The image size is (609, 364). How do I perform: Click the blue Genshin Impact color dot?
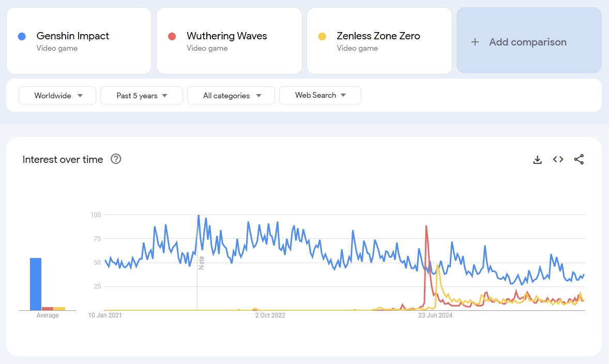tap(22, 37)
